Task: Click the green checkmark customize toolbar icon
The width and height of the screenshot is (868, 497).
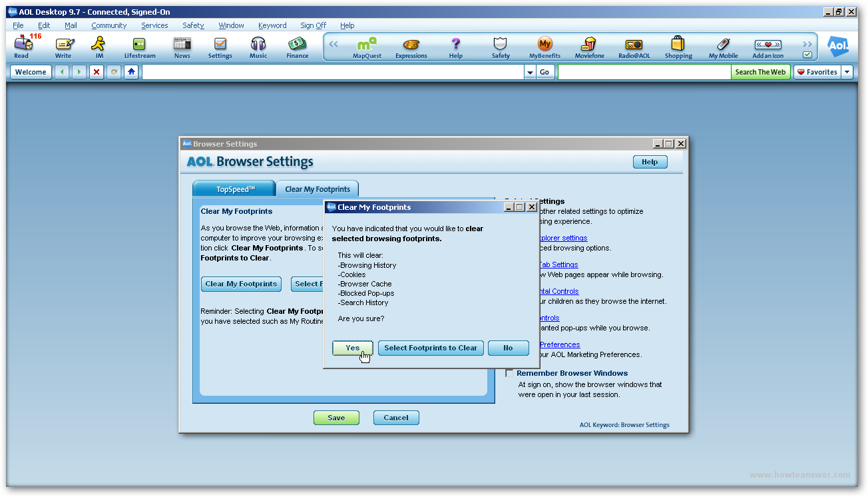Action: click(807, 55)
